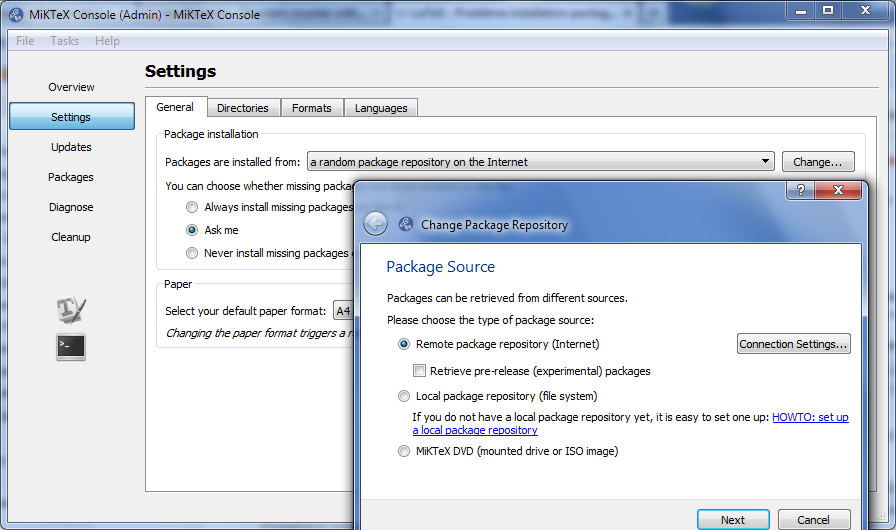
Task: Open the default paper format dropdown
Action: (x=343, y=311)
